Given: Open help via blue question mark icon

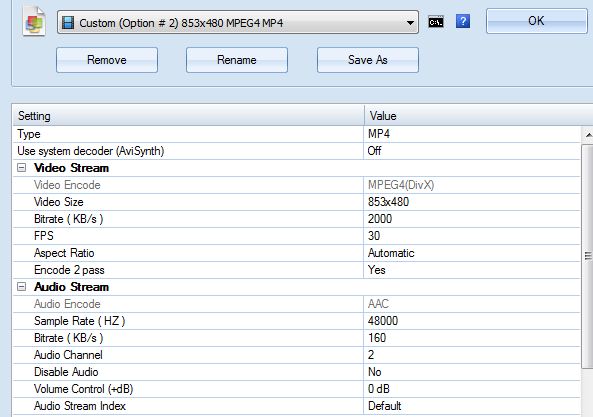Looking at the screenshot, I should (x=463, y=22).
